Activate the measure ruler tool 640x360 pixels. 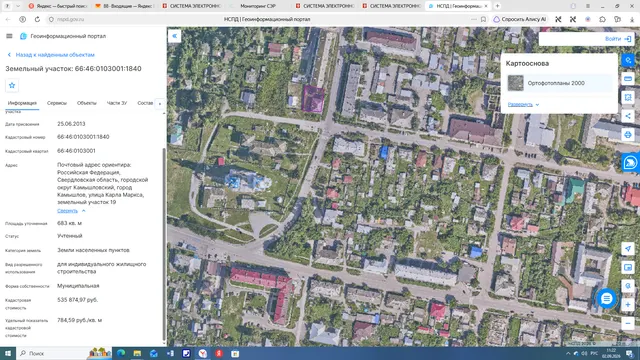tap(628, 78)
